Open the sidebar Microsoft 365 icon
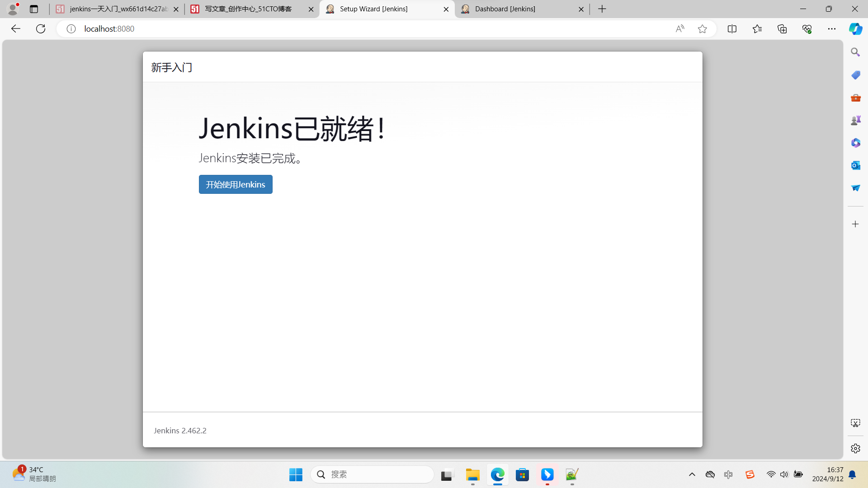This screenshot has height=488, width=868. (x=855, y=143)
